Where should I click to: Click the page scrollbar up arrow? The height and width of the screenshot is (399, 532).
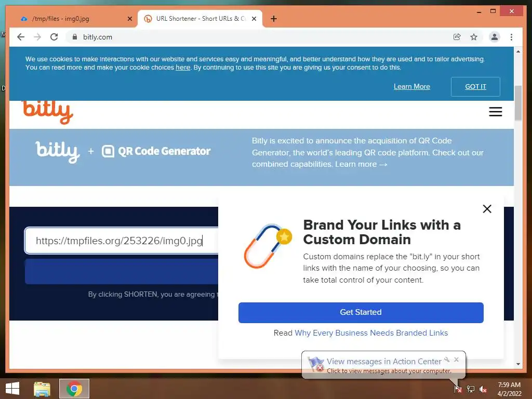(518, 51)
